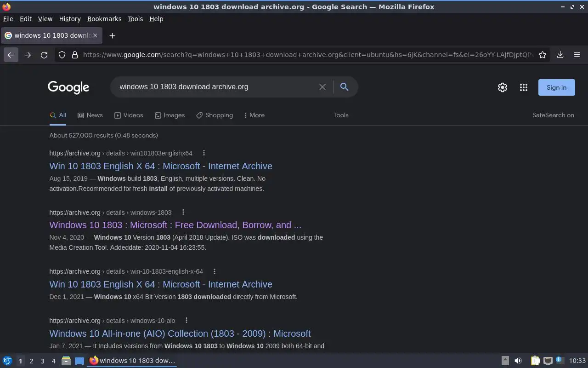
Task: Open the network tray icon
Action: point(548,361)
